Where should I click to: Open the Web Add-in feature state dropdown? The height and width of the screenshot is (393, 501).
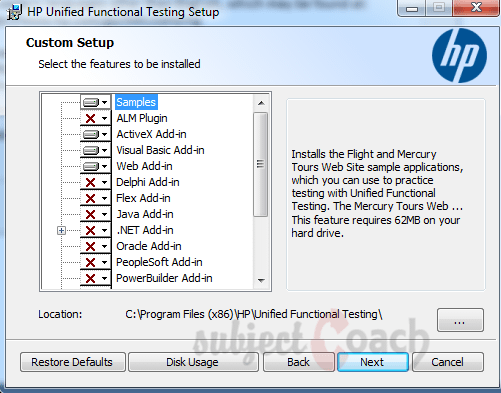pos(96,166)
